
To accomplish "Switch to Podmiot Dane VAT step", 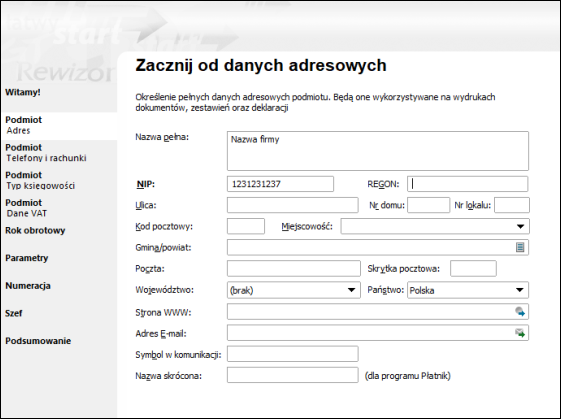I will click(26, 208).
